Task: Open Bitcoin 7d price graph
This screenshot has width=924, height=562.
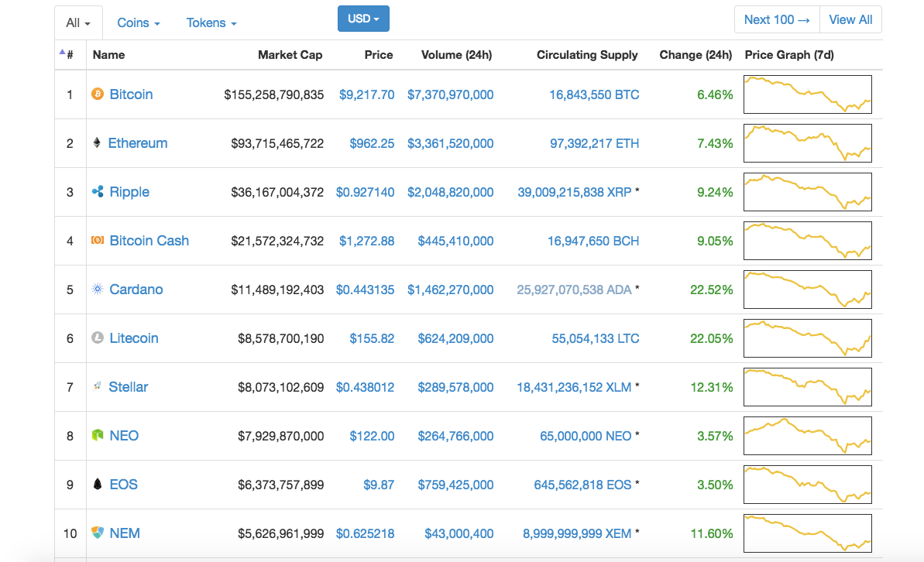Action: click(807, 94)
